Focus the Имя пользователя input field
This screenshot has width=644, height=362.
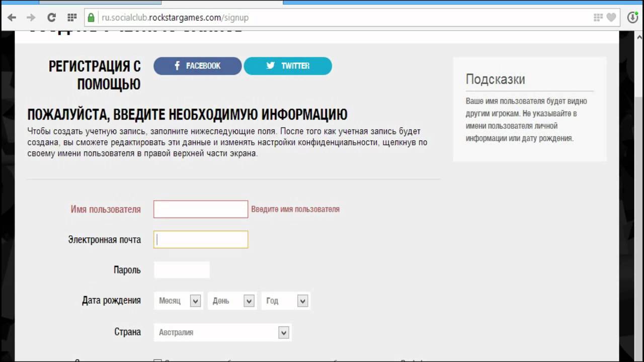tap(201, 209)
